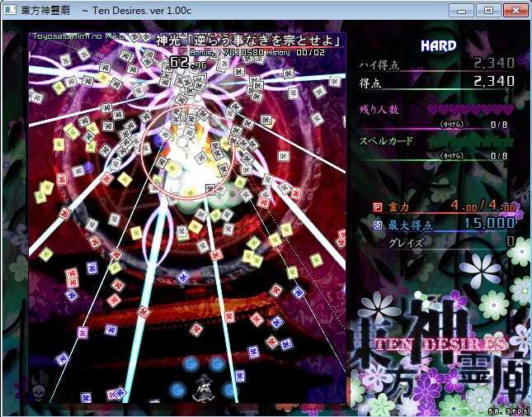Maximize the Ten Desires game window

tap(488, 11)
